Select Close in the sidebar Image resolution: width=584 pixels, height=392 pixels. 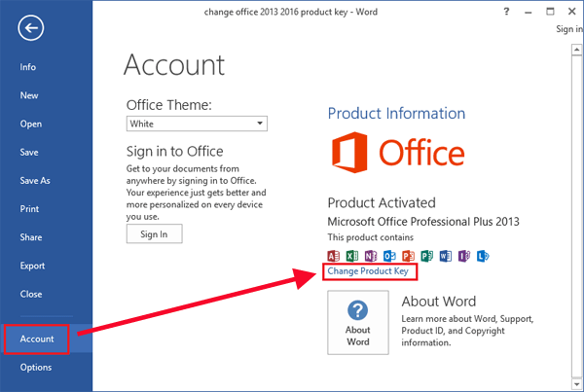pyautogui.click(x=31, y=294)
